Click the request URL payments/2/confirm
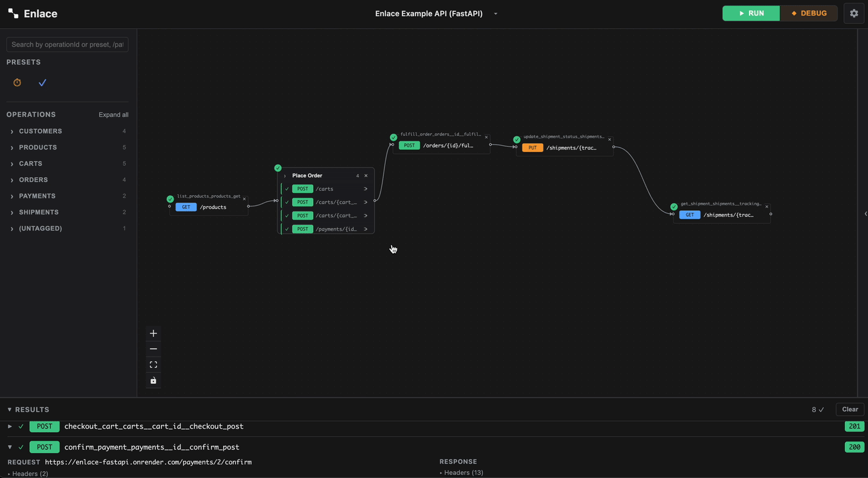Screen dimensions: 868x478 coord(148,462)
